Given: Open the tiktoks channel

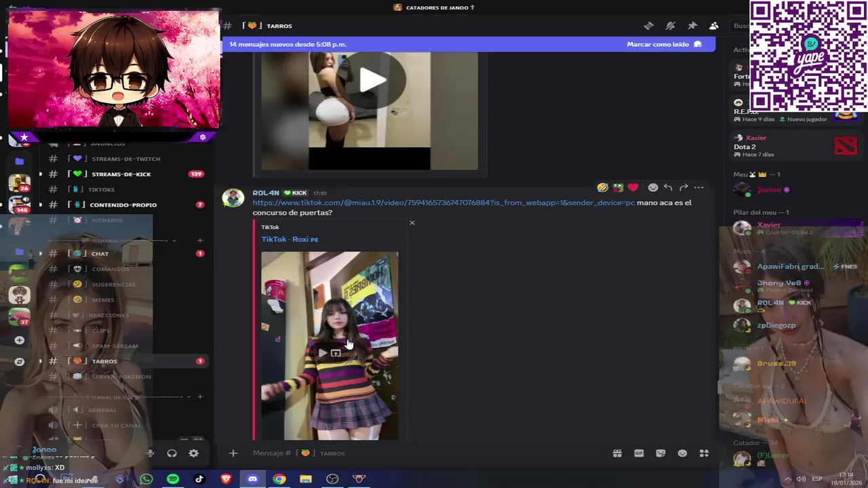Looking at the screenshot, I should pyautogui.click(x=102, y=190).
